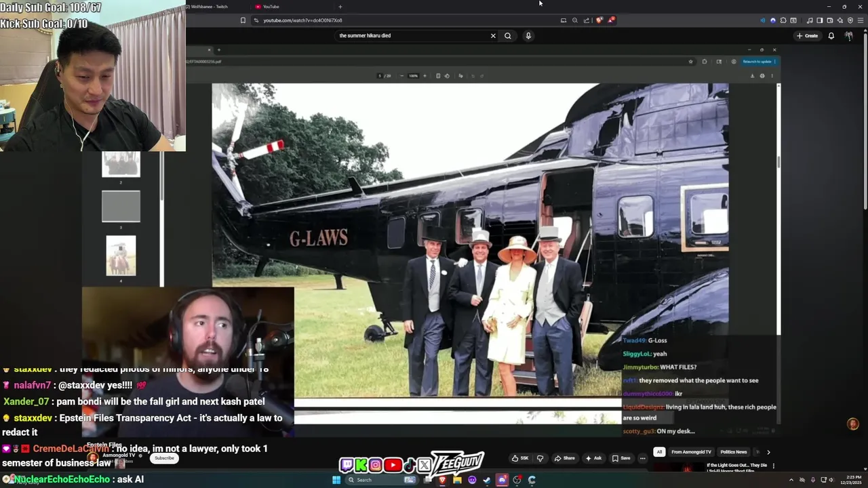
Task: Open the browser hamburger main menu
Action: [861, 20]
